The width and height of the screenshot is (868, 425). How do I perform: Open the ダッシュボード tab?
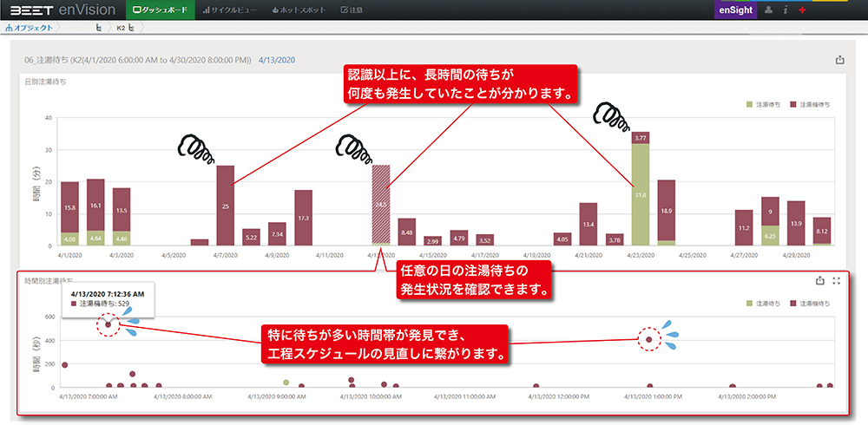[161, 10]
